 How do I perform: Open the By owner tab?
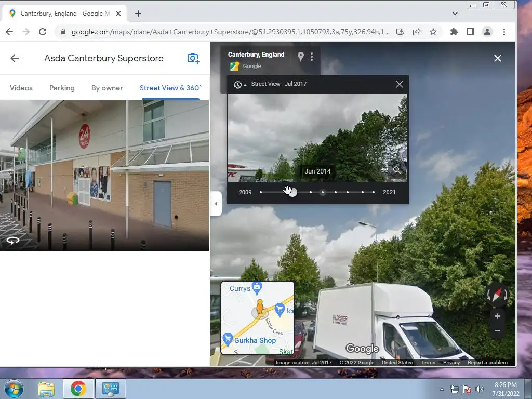pos(107,88)
